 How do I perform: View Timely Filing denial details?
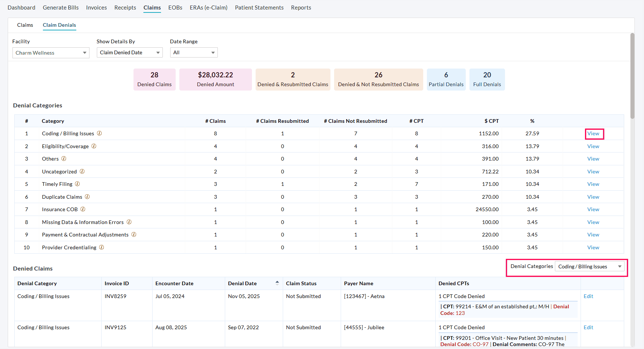(593, 184)
